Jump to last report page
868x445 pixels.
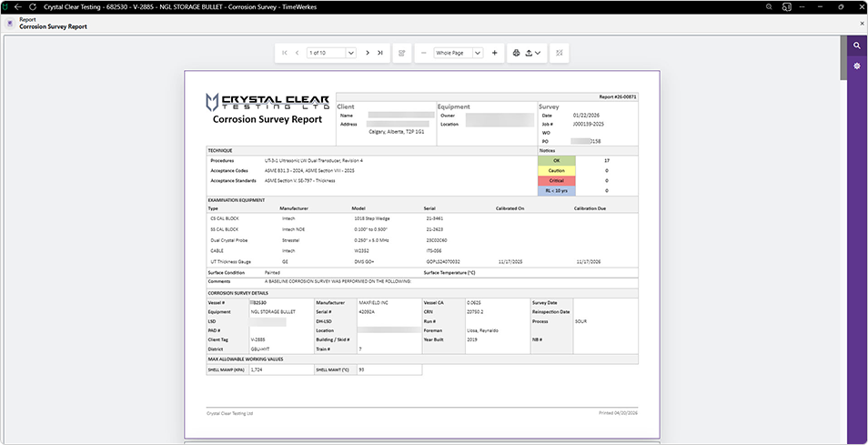380,53
